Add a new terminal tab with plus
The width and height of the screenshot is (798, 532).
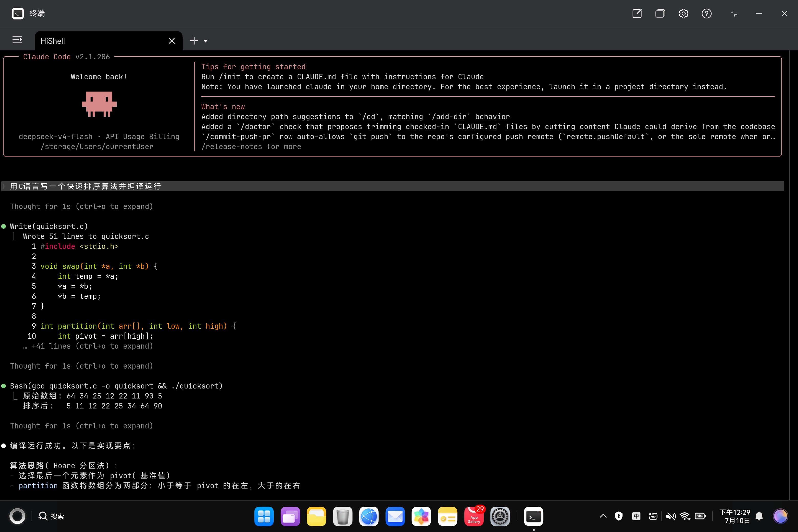pos(194,41)
